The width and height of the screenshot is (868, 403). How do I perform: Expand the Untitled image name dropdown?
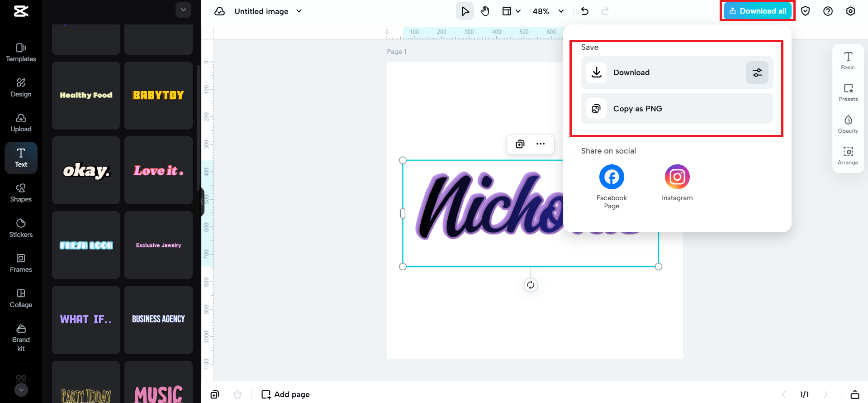pyautogui.click(x=299, y=11)
